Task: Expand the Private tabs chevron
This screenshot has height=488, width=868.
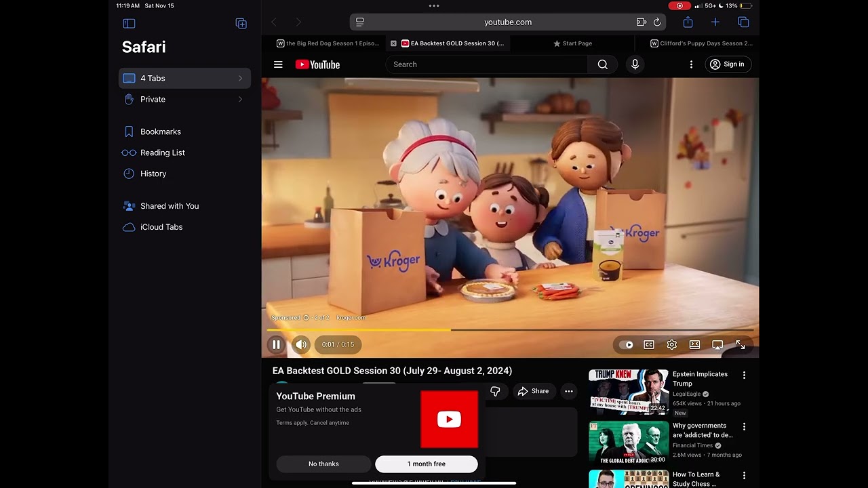Action: 240,100
